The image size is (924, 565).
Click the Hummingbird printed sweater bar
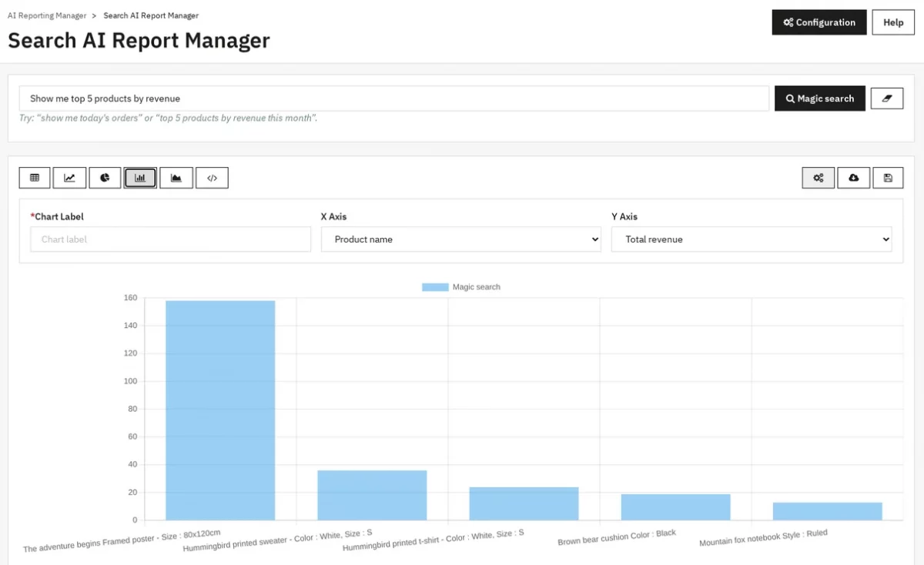372,495
